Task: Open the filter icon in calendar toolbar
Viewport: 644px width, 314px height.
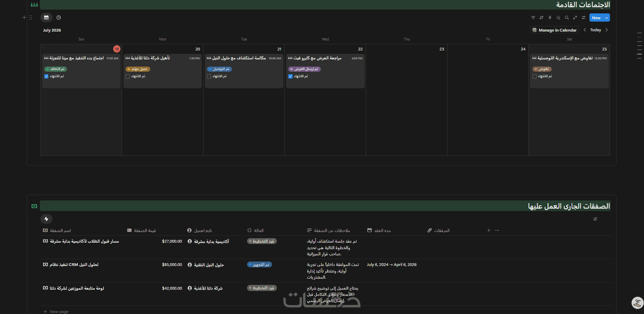Action: tap(533, 18)
